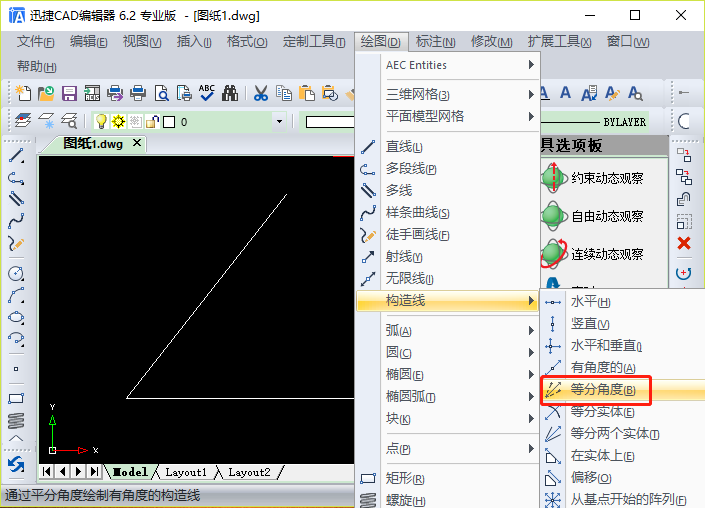Select the Polyline tool in left toolbar
The image size is (705, 508).
pos(16,178)
